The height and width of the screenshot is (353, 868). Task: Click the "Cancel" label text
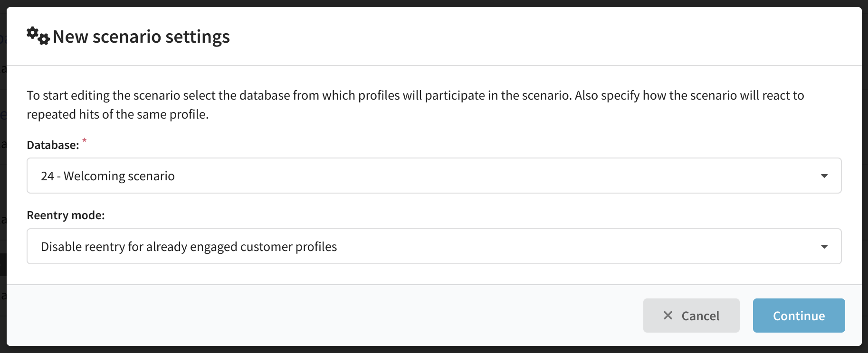click(x=700, y=316)
